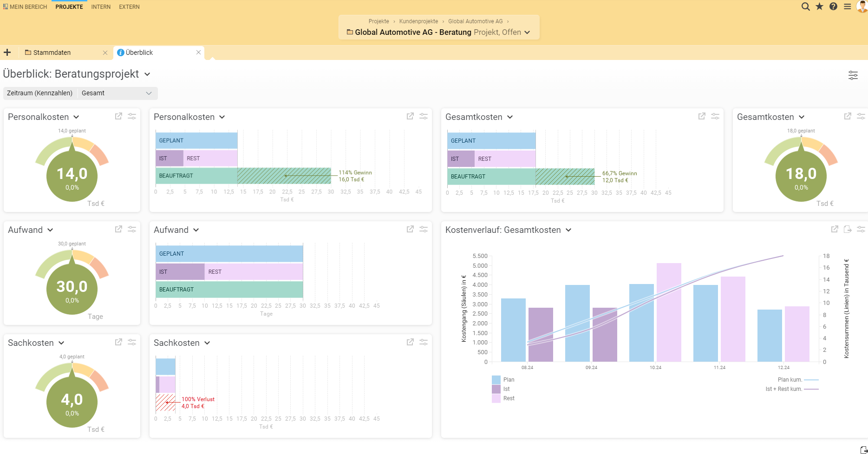Select the INTERN menu item

[100, 7]
